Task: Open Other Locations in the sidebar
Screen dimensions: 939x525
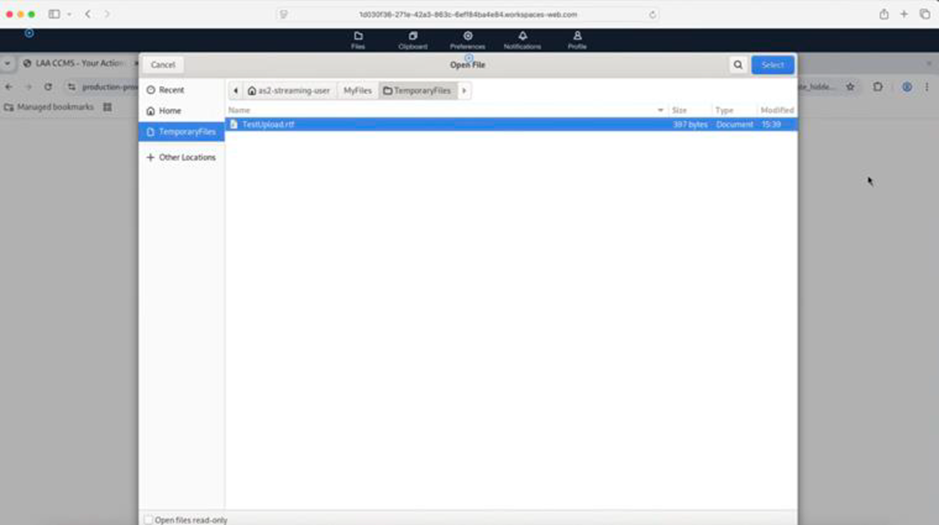Action: pos(186,157)
